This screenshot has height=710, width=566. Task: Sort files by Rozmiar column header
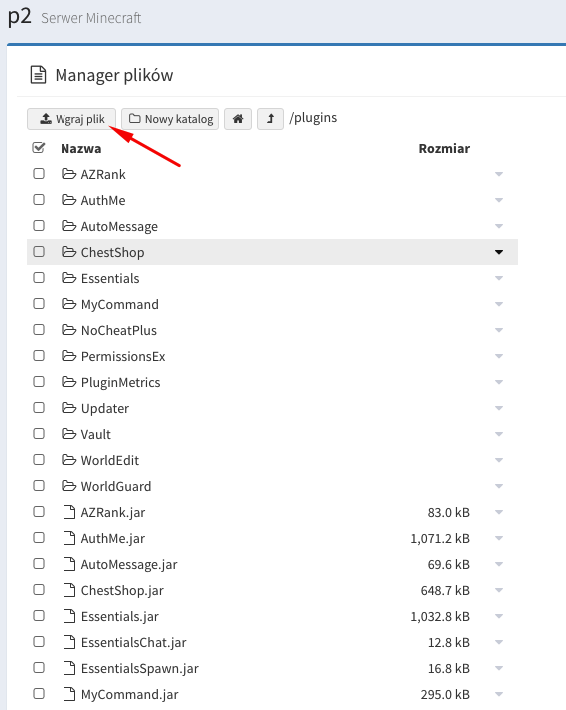click(x=444, y=149)
